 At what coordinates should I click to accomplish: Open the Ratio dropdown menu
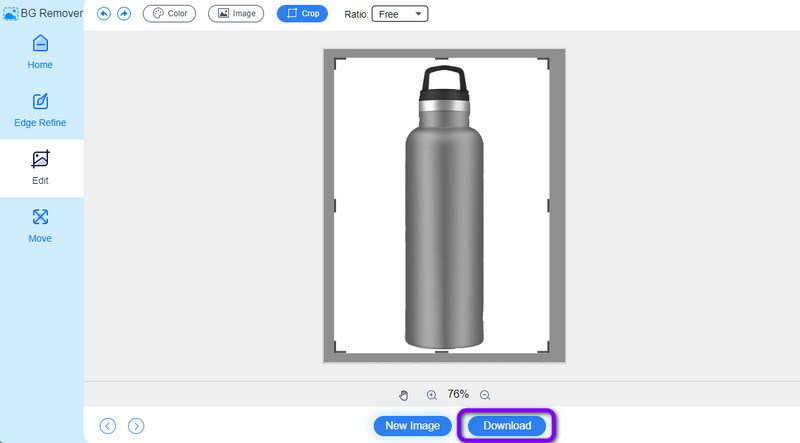pyautogui.click(x=399, y=14)
